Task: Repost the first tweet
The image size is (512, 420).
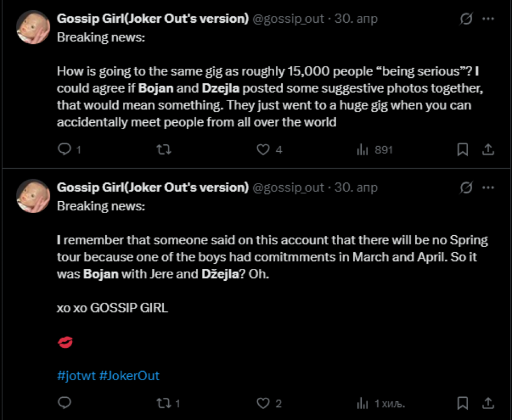Action: tap(164, 149)
